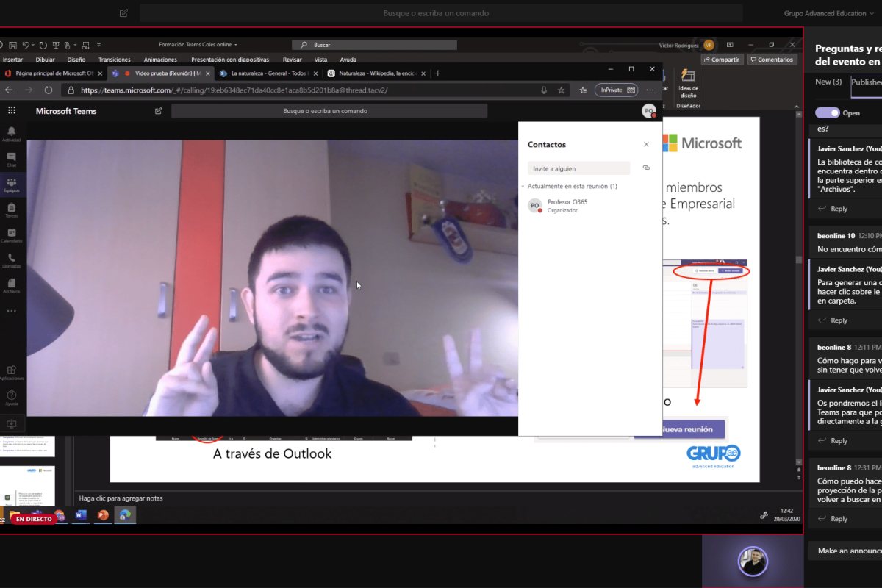Open Ayuda in the Teams sidebar
The width and height of the screenshot is (882, 588).
pos(11,398)
